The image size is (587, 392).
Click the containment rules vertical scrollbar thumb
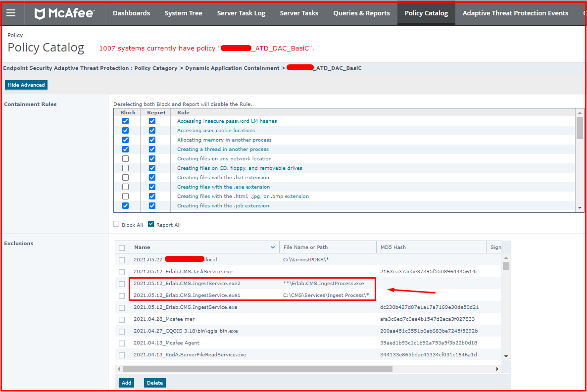(x=580, y=128)
